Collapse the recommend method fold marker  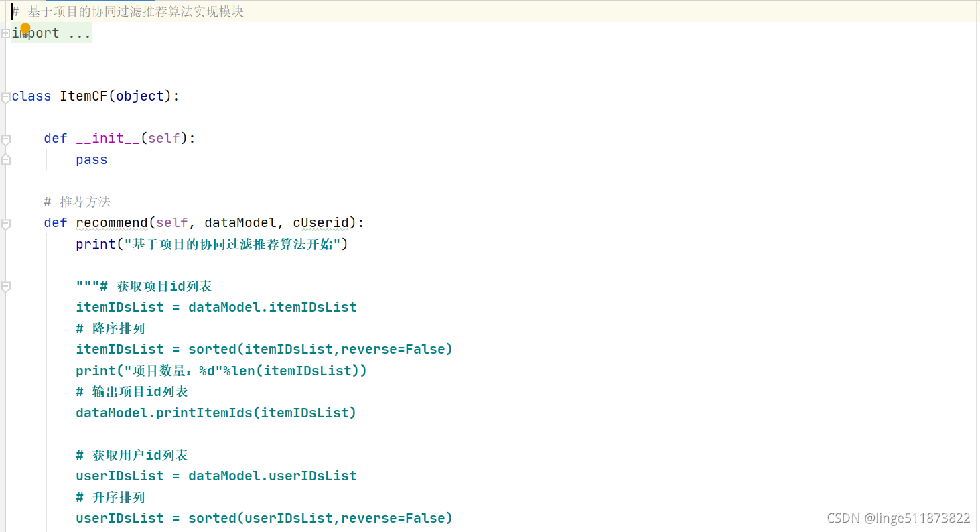[6, 224]
